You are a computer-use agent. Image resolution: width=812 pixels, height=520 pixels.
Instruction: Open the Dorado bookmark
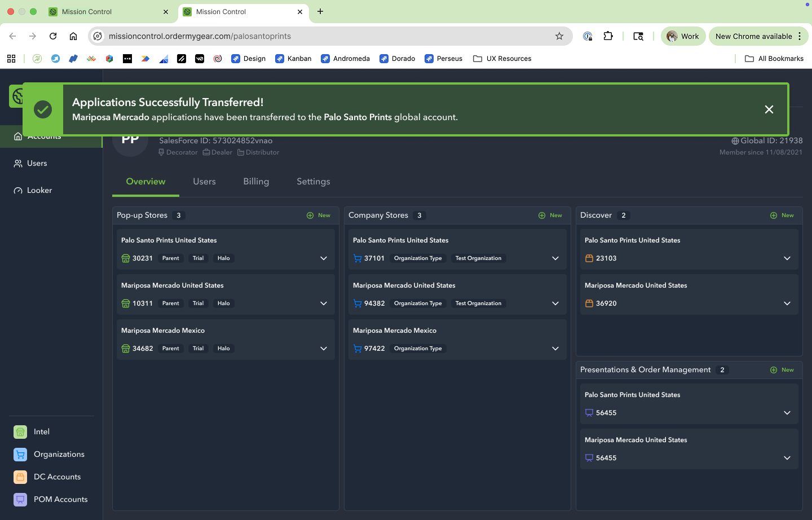click(398, 59)
